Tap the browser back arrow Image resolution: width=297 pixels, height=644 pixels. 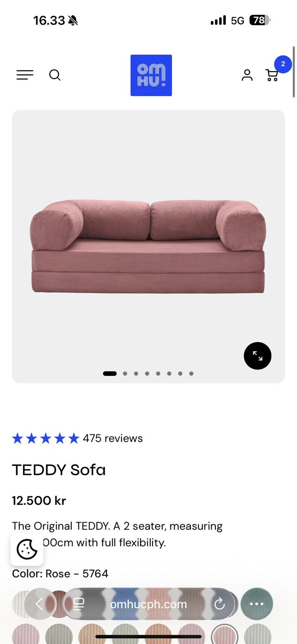coord(40,604)
